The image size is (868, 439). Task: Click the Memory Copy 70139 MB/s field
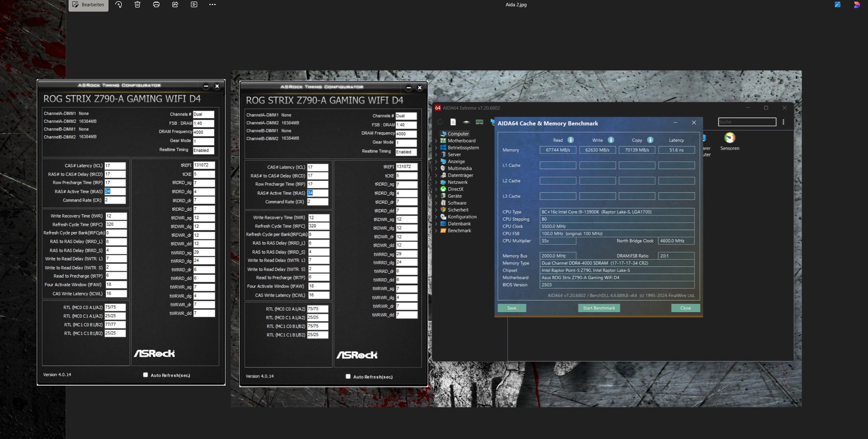click(x=637, y=150)
